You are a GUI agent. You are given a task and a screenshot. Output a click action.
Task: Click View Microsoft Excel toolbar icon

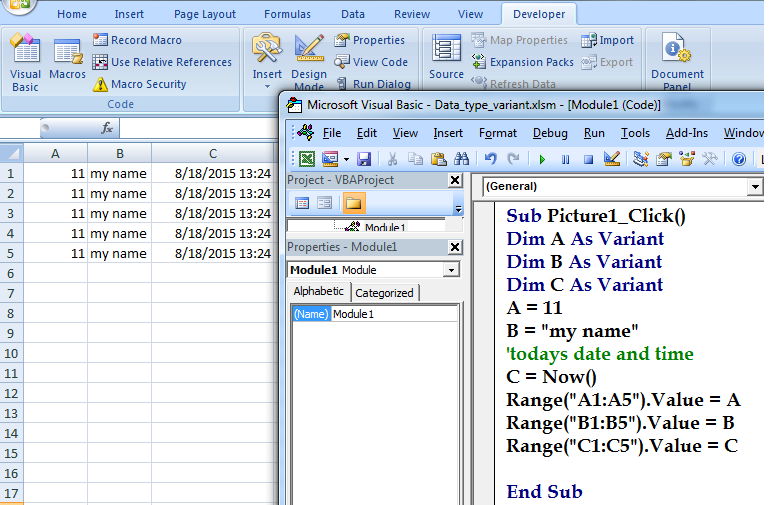click(x=307, y=159)
